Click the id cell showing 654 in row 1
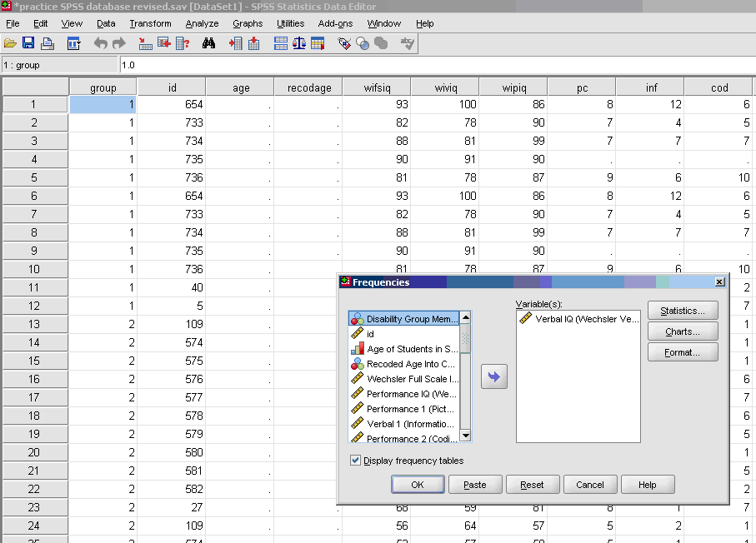The image size is (756, 543). click(172, 104)
